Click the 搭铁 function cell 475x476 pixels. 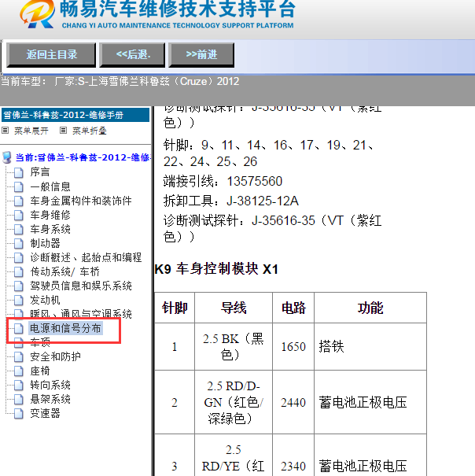point(370,347)
